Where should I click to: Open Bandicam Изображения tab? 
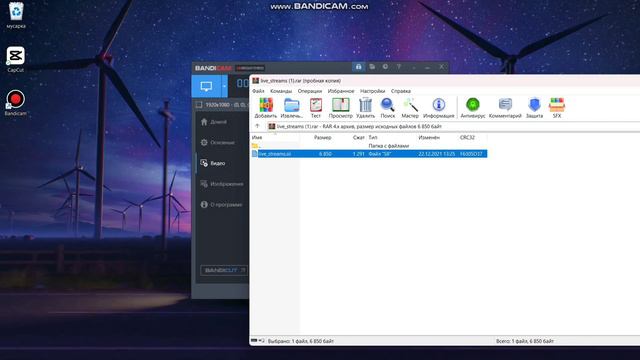(222, 184)
